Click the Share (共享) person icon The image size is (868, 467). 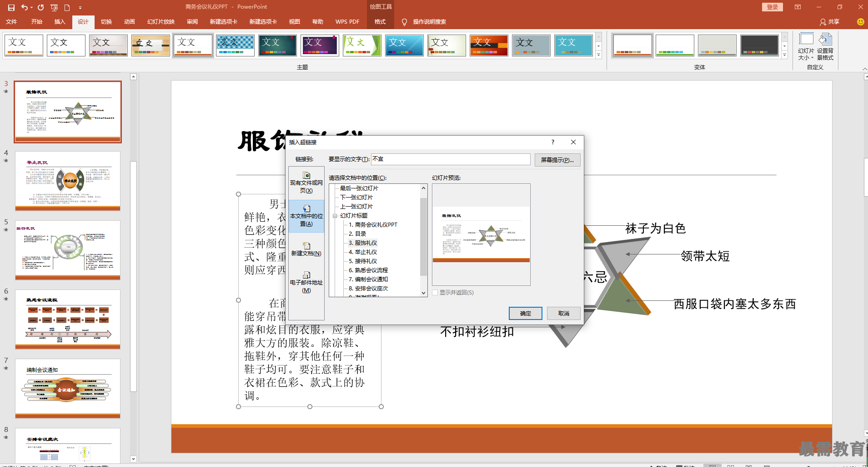click(x=823, y=22)
